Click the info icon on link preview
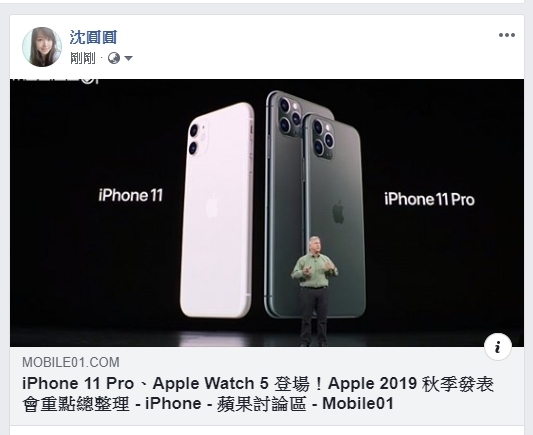533x435 pixels. tap(498, 347)
